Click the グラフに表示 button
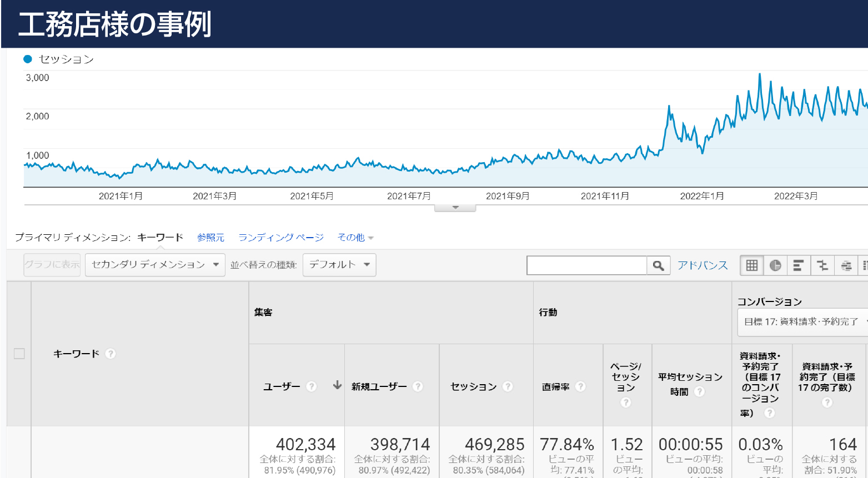The image size is (868, 478). (52, 265)
